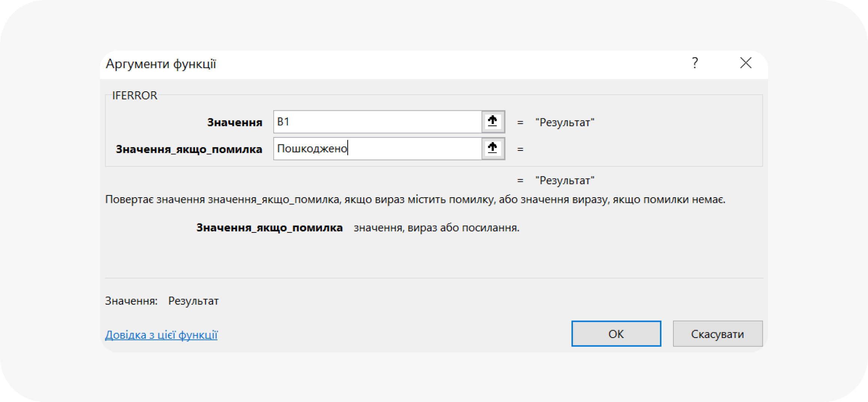This screenshot has height=402, width=868.
Task: Select the Значення argument input box
Action: point(374,121)
